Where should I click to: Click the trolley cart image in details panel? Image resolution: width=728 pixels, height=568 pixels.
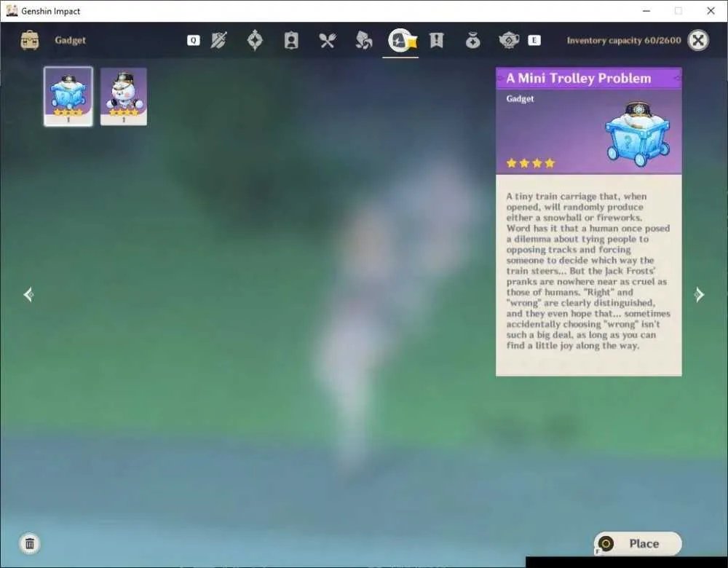point(638,135)
